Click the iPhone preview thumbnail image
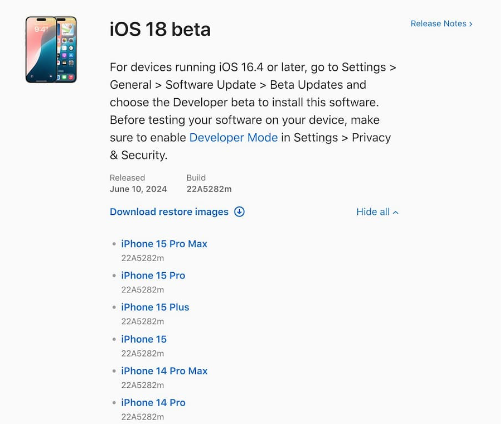 tap(51, 49)
